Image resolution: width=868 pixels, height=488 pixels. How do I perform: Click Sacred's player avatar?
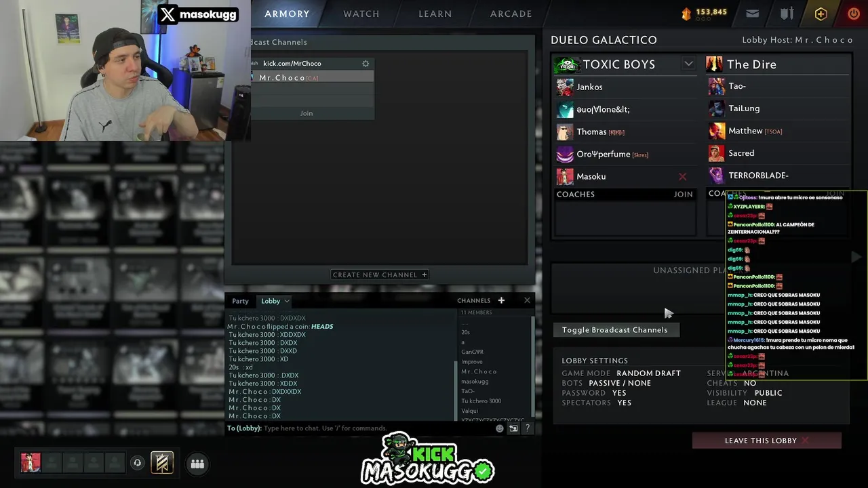[x=717, y=153]
